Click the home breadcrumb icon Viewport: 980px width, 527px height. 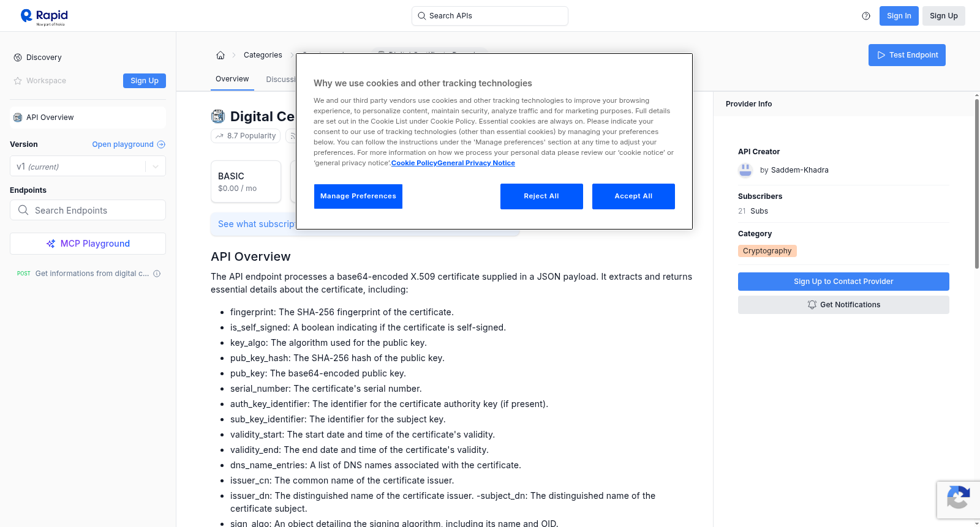221,55
